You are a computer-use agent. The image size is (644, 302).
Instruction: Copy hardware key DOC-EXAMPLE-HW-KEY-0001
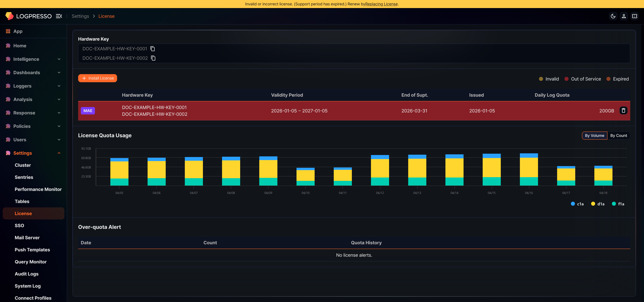tap(152, 49)
